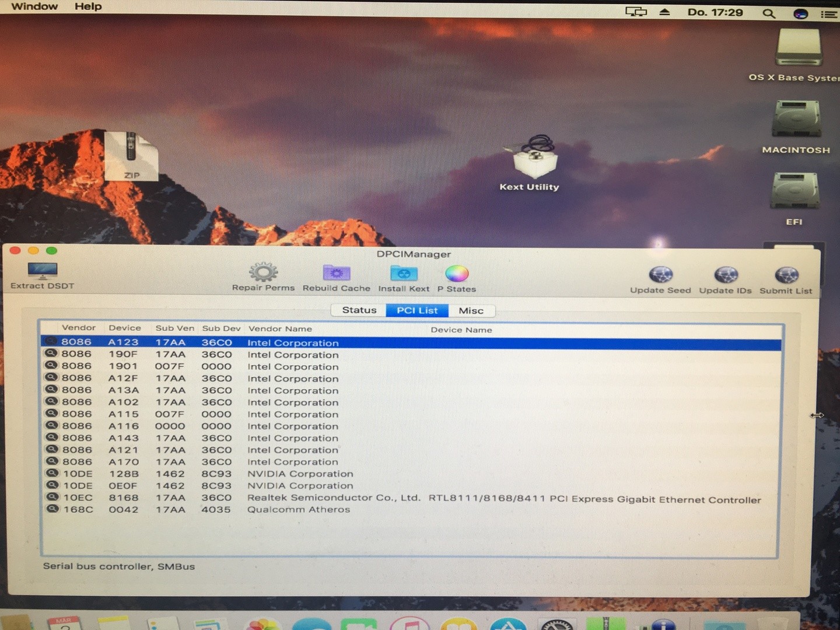The image size is (840, 630).
Task: Click the Update Seed globe icon
Action: pos(661,275)
